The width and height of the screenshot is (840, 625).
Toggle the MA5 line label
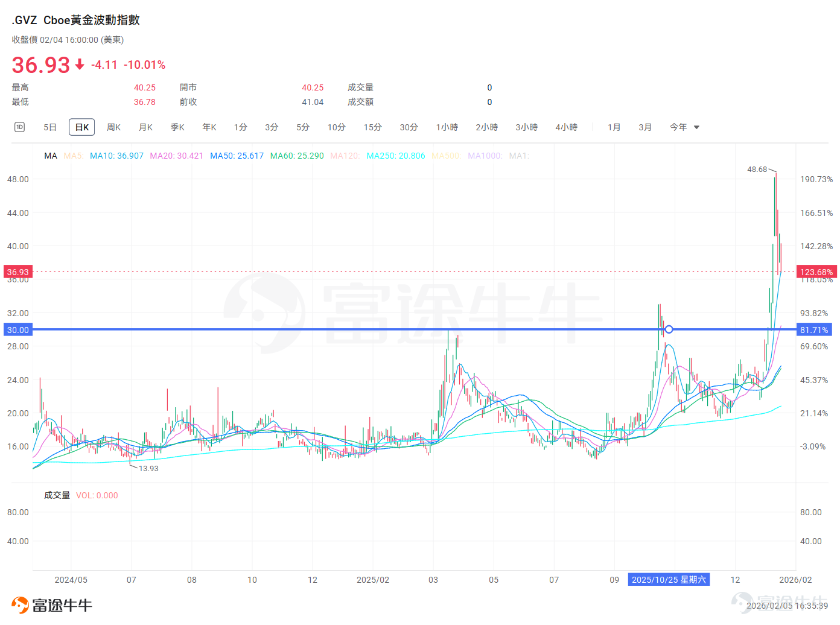tap(74, 156)
